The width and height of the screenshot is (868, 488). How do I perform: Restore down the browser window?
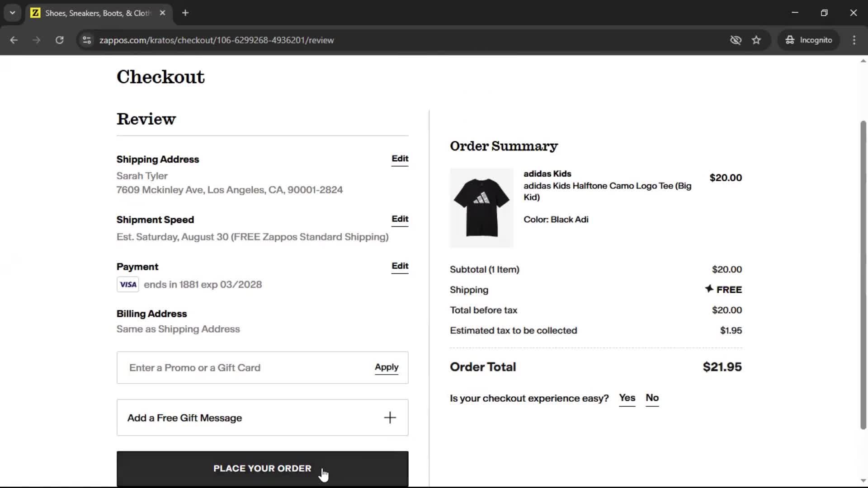click(x=824, y=13)
